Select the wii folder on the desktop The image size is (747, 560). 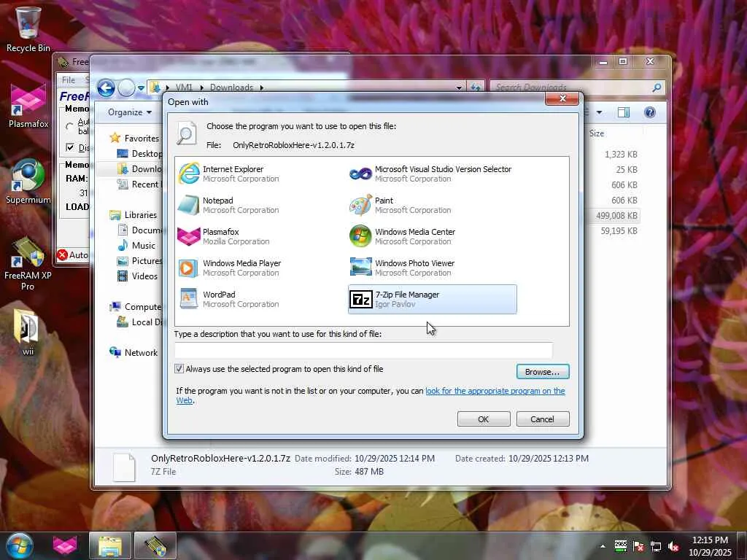(28, 332)
